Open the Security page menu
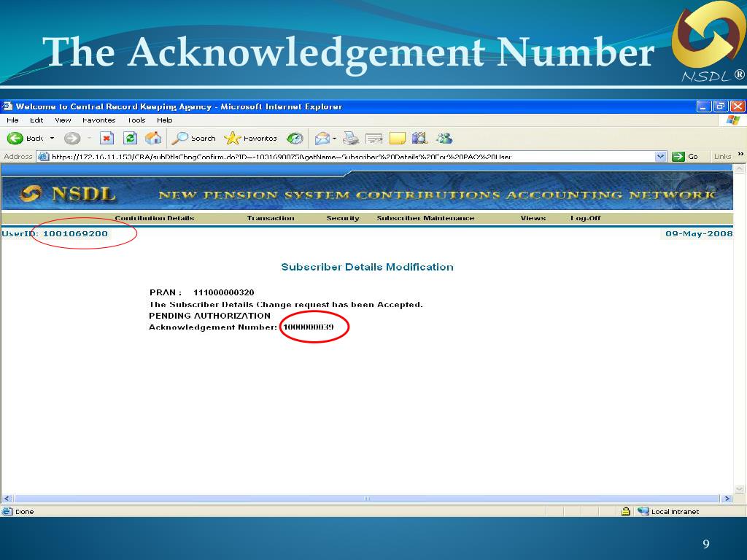Viewport: 747px width, 560px height. 343,218
